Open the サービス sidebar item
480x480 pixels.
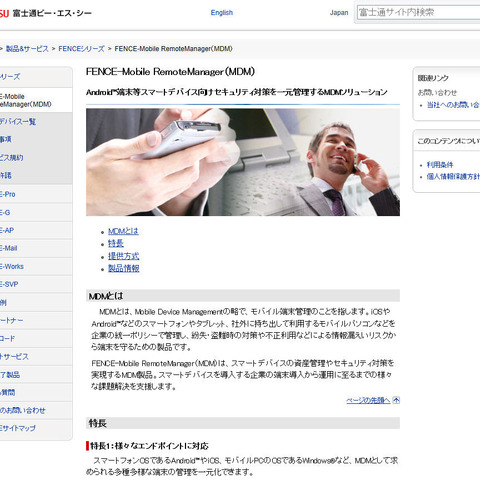(x=36, y=356)
